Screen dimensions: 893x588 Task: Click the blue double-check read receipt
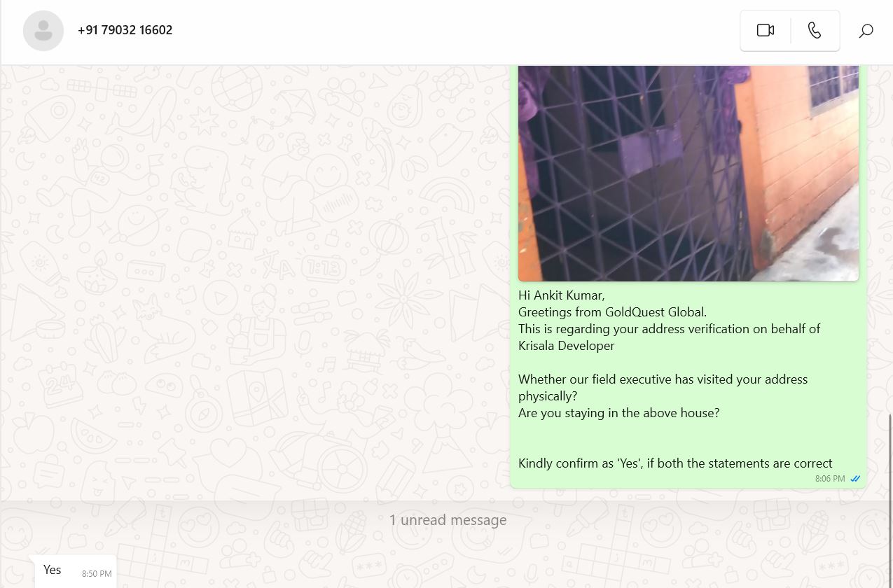855,479
